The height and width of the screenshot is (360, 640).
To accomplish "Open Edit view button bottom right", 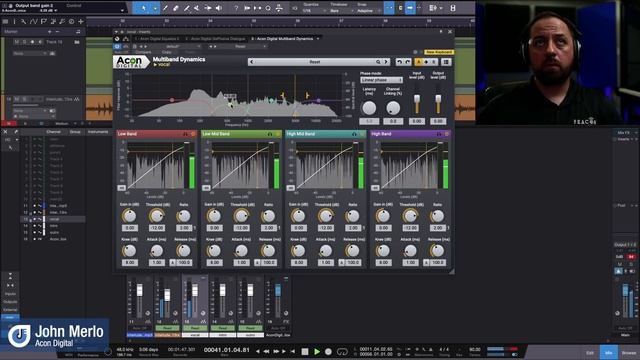I will 590,353.
